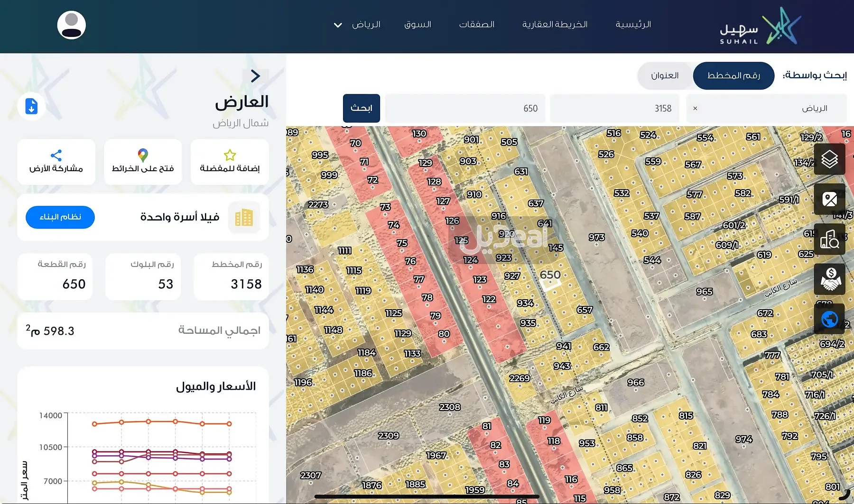Viewport: 854px width, 504px height.
Task: Switch to globe satellite view
Action: coord(829,319)
